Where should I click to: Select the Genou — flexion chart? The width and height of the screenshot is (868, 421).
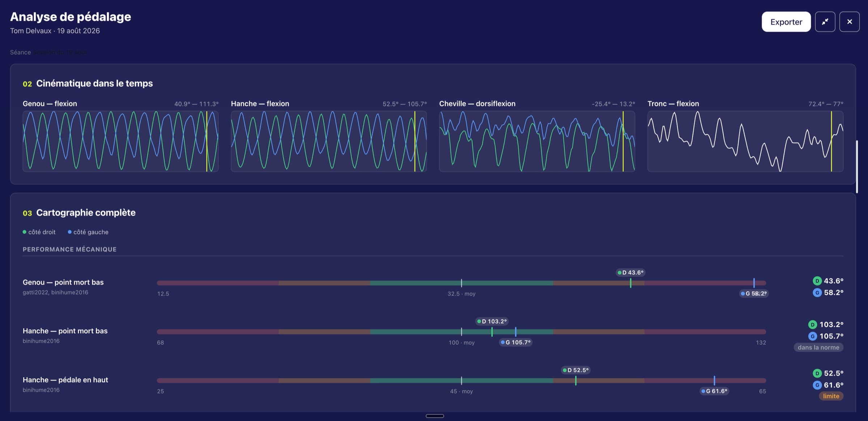tap(120, 141)
